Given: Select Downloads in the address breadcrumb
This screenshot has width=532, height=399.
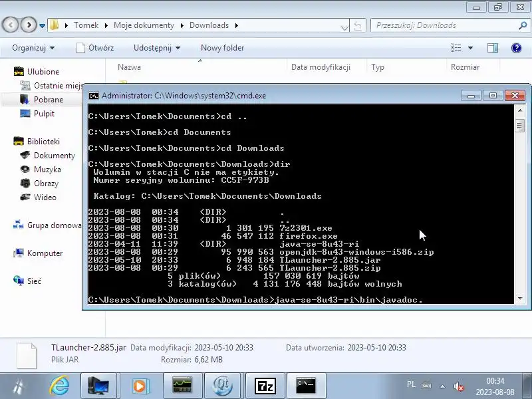Looking at the screenshot, I should point(209,25).
